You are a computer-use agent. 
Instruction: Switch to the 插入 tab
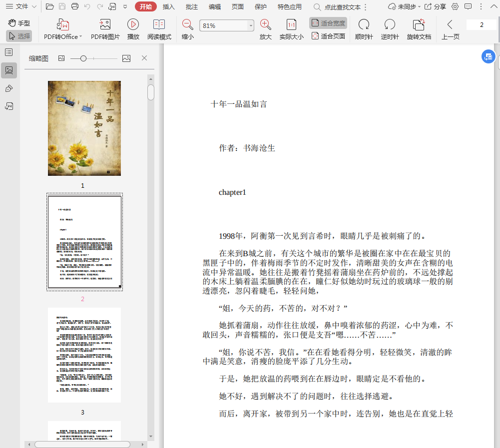(x=168, y=6)
